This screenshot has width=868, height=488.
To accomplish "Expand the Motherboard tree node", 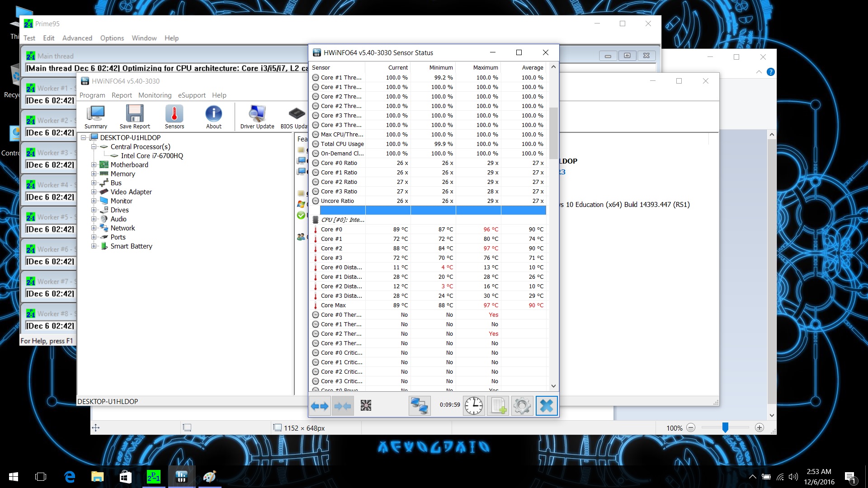I will 94,165.
